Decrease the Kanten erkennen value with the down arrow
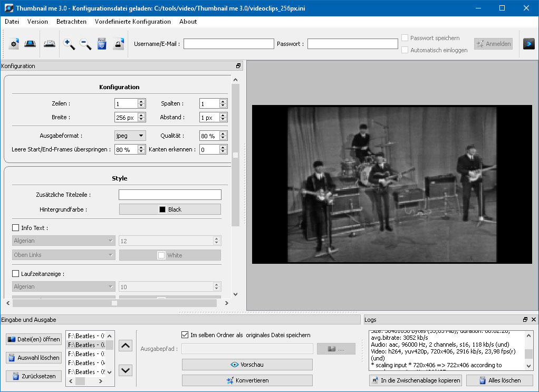This screenshot has height=392, width=539. click(x=223, y=151)
